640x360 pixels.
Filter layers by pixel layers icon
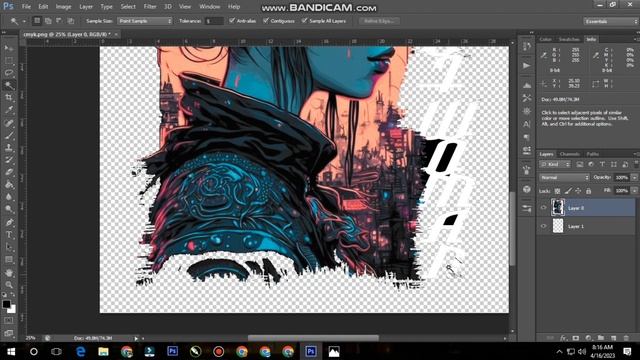coord(580,164)
